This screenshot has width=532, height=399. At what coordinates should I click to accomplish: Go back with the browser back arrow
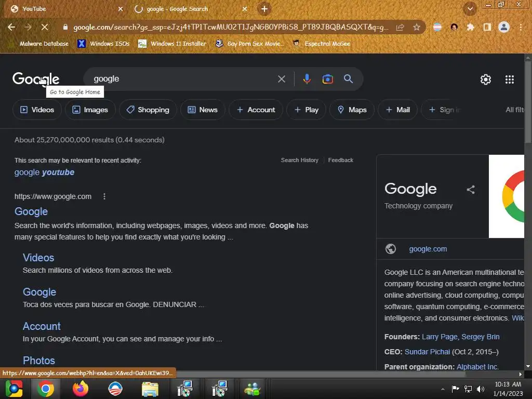tap(11, 27)
